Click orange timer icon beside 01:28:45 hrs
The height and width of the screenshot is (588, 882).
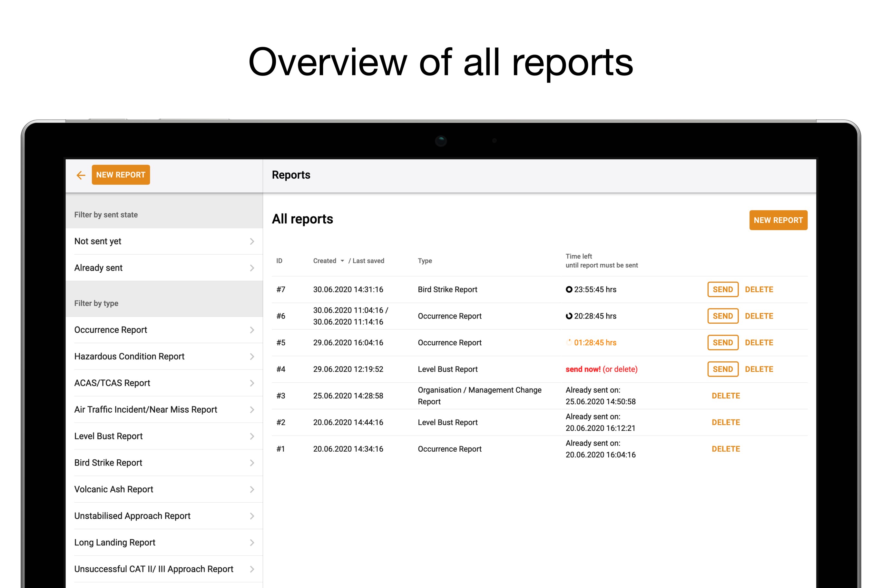pyautogui.click(x=569, y=342)
